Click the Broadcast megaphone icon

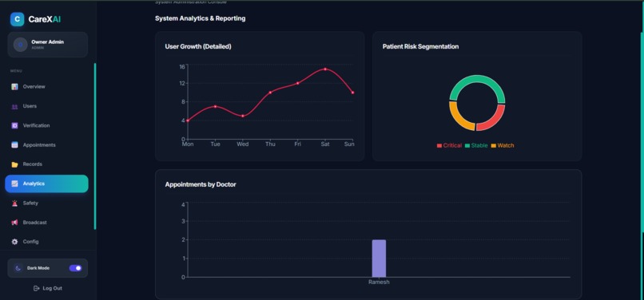[15, 223]
